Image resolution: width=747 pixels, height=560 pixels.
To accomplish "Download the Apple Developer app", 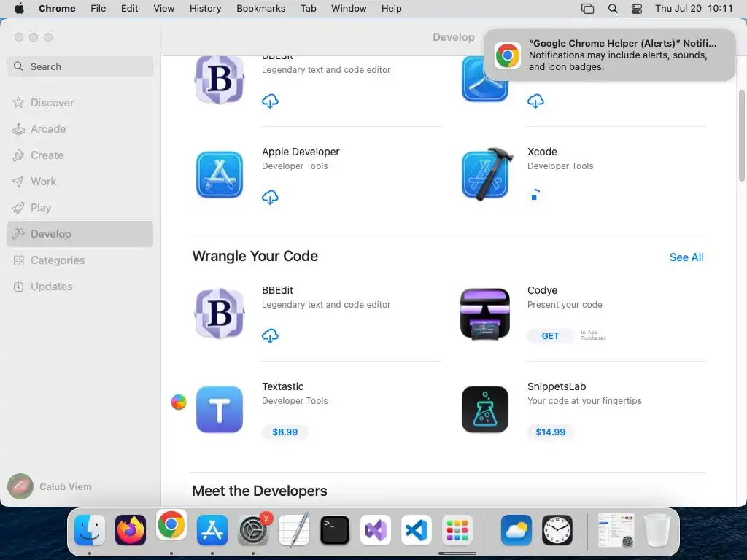I will point(270,197).
